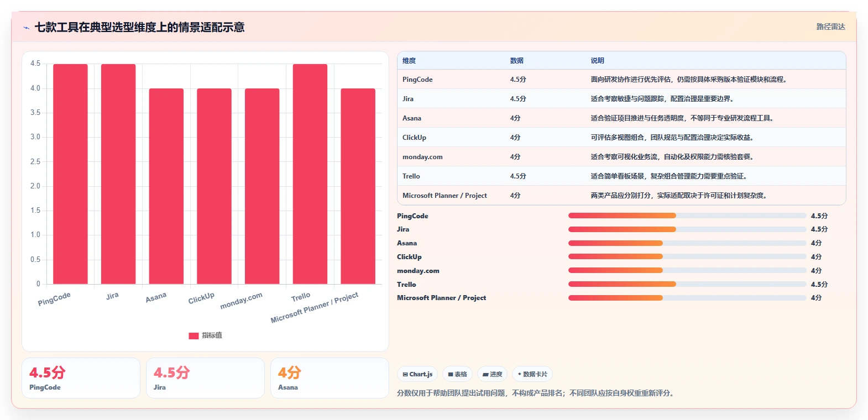Click the 说明 column header
This screenshot has height=420, width=868.
[x=598, y=61]
